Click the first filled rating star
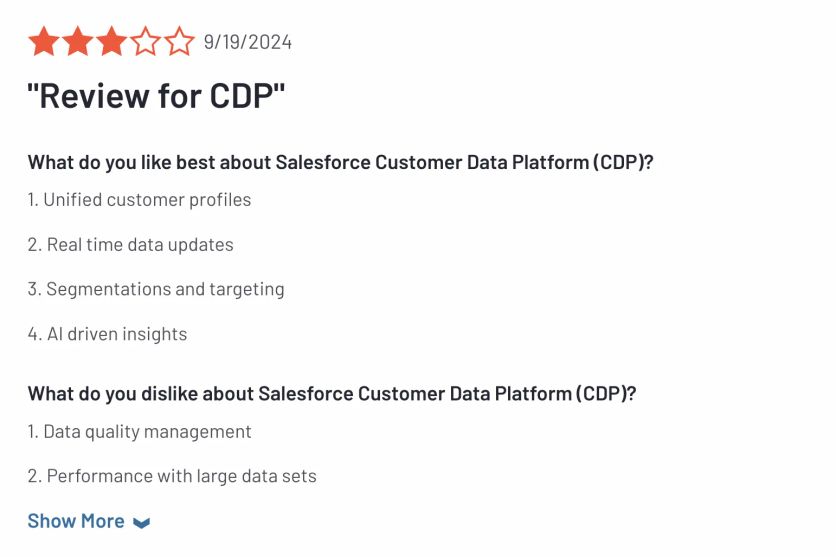 43,42
